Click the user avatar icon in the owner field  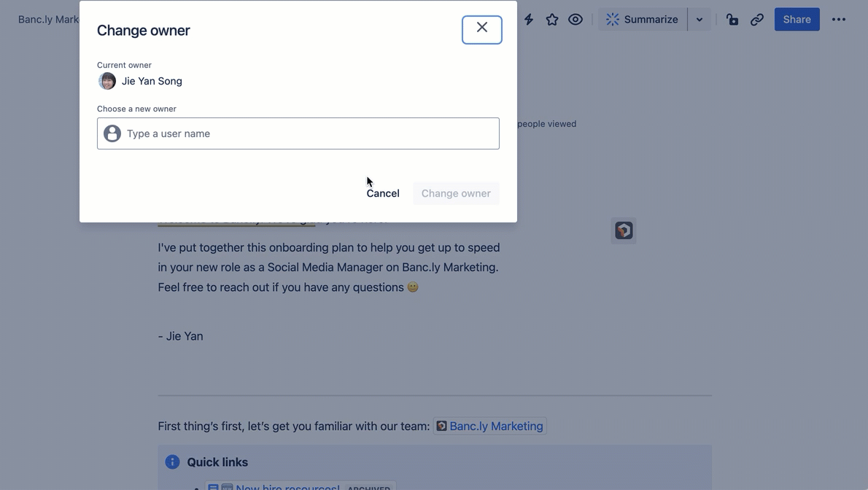[112, 133]
